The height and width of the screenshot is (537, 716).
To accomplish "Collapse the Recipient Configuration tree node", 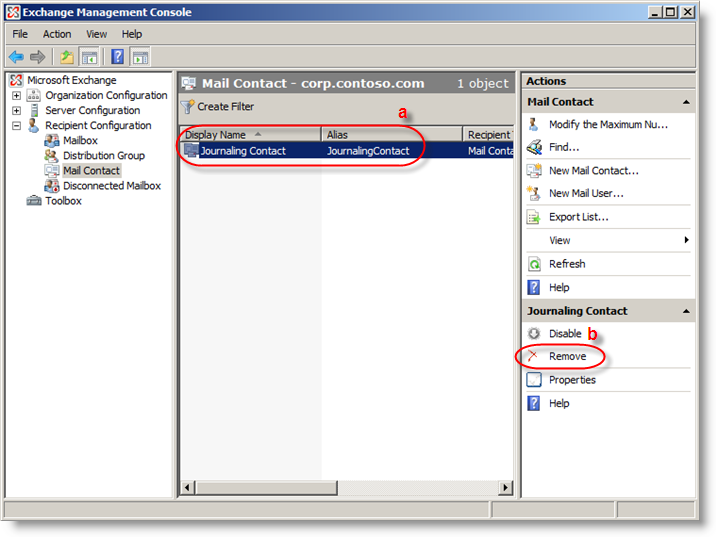I will (16, 126).
